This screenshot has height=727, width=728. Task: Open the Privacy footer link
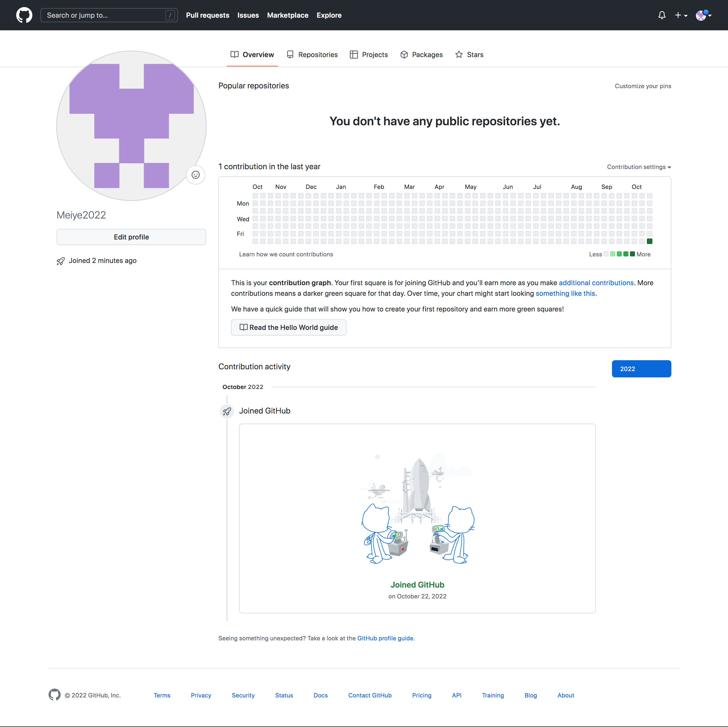click(201, 695)
